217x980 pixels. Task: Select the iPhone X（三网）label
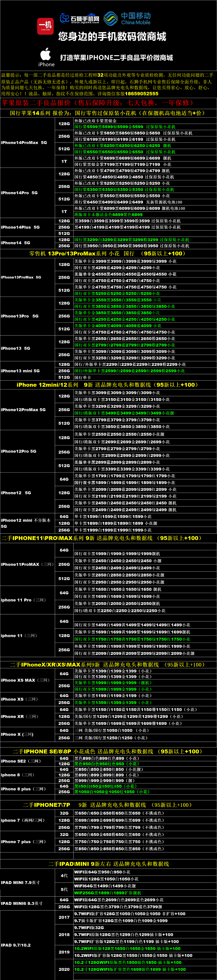(x=17, y=734)
